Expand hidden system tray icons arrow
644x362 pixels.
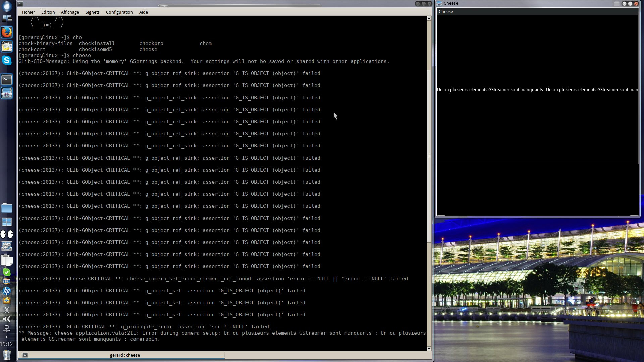point(7,337)
